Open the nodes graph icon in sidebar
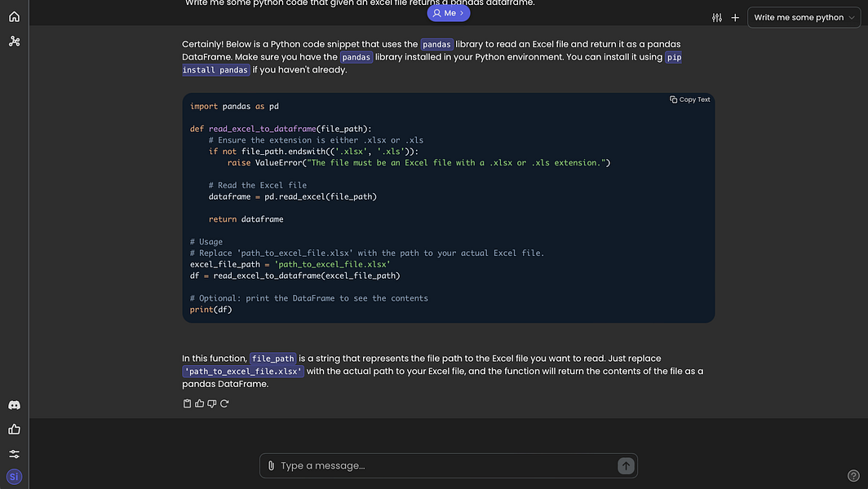The height and width of the screenshot is (489, 868). coord(14,41)
